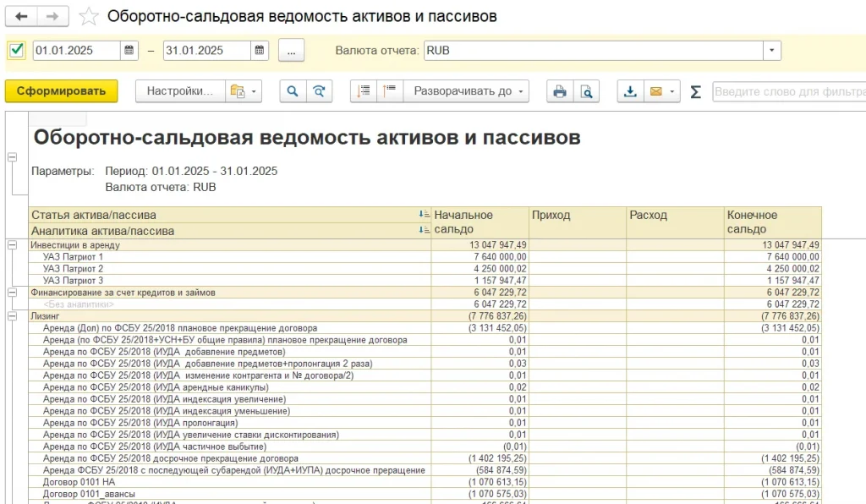The width and height of the screenshot is (866, 504).
Task: Open calendar for start date 01.01.2025
Action: coord(129,51)
